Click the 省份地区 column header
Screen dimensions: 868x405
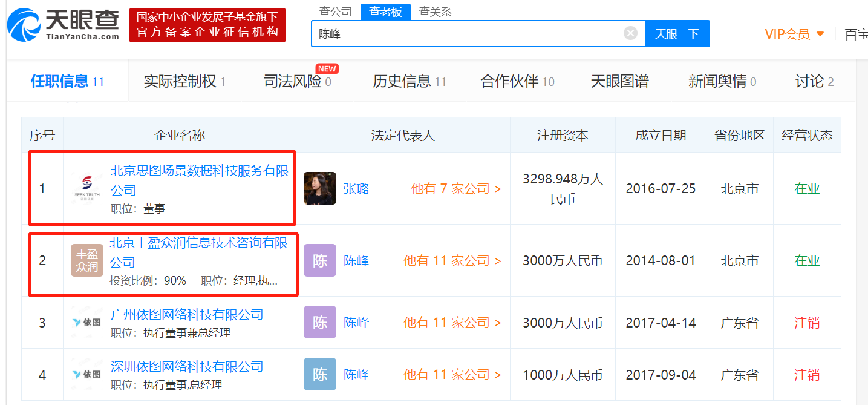[739, 135]
